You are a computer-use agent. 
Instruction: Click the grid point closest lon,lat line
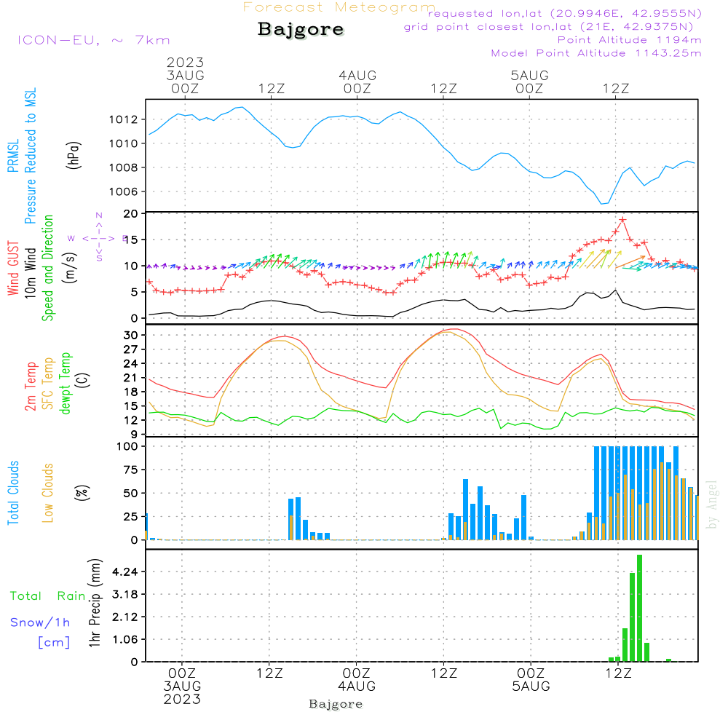(x=548, y=27)
